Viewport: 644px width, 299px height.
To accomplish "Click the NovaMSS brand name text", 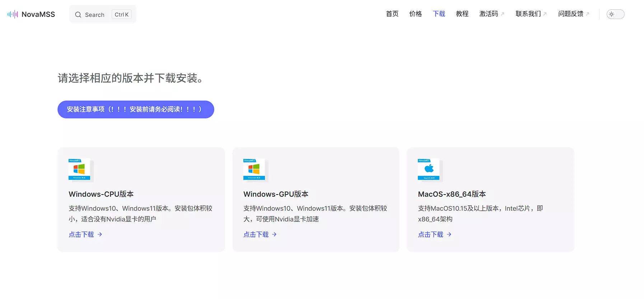I will point(38,14).
